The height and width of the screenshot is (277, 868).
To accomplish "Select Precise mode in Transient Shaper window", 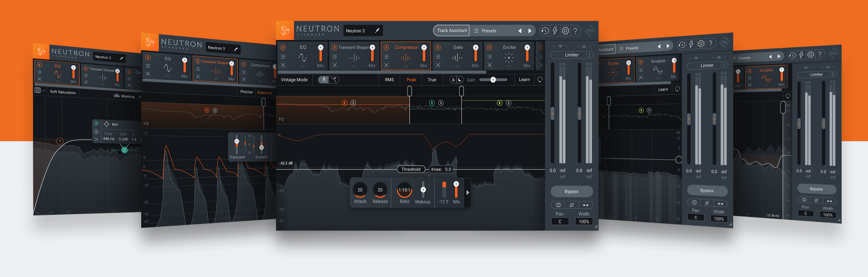I will pyautogui.click(x=246, y=92).
